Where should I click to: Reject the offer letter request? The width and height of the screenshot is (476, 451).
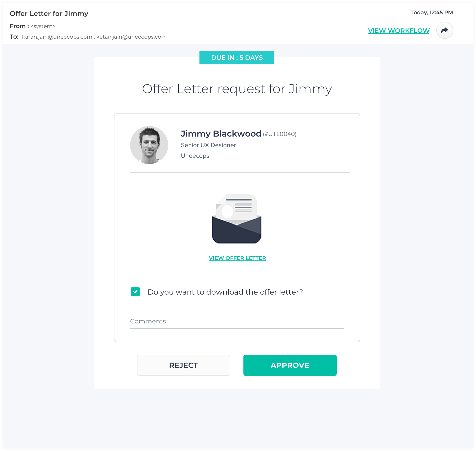tap(183, 365)
